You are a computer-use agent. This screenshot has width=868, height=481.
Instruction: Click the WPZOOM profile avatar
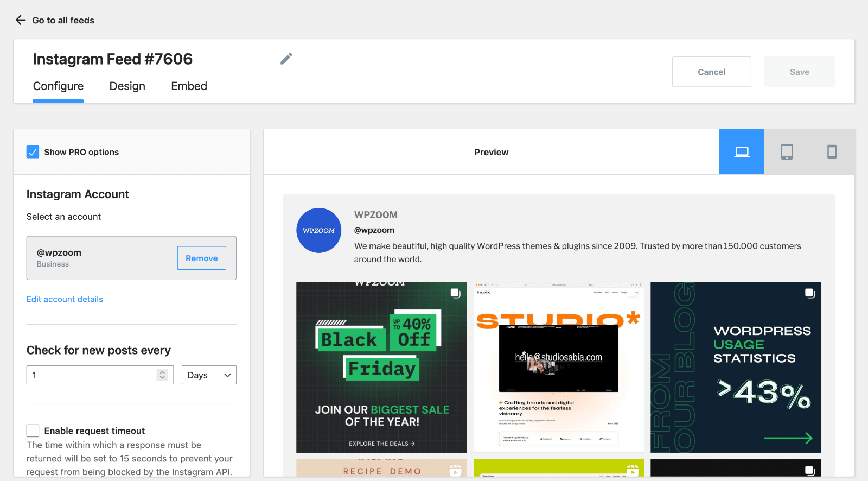coord(319,230)
